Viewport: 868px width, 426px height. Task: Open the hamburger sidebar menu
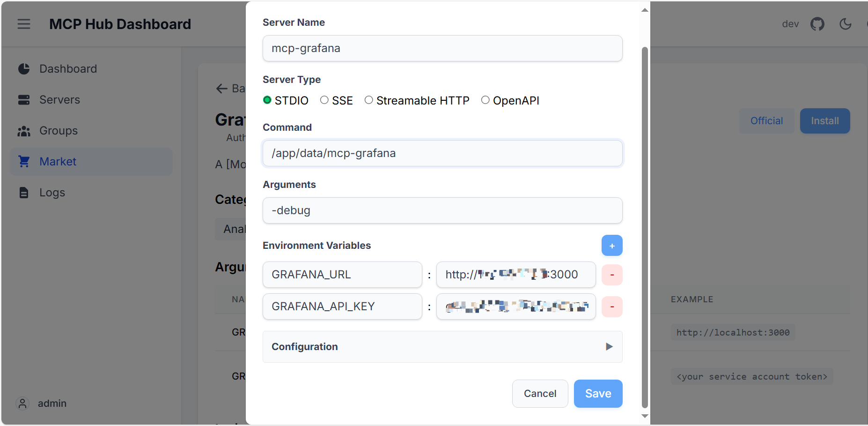[24, 24]
